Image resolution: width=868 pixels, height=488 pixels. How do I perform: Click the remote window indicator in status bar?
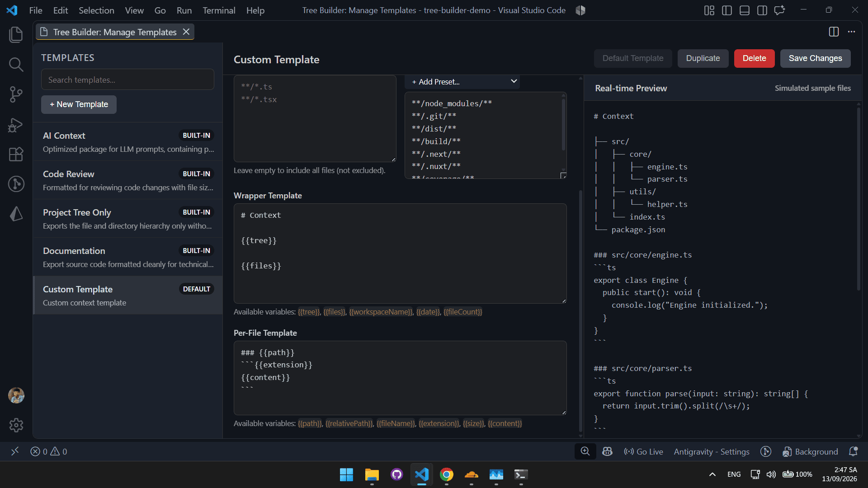pos(15,451)
